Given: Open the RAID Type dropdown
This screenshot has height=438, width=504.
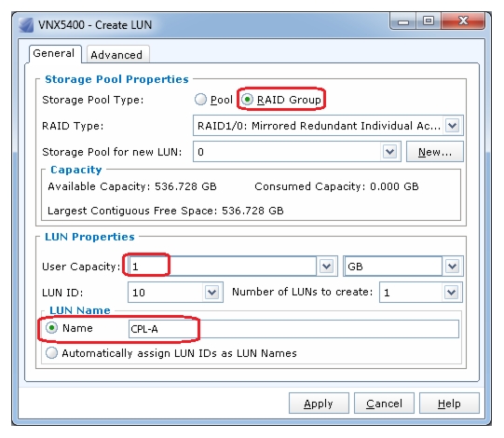Looking at the screenshot, I should (x=453, y=126).
